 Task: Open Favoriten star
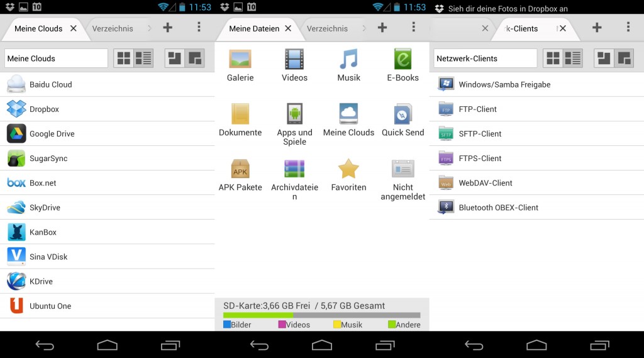(x=348, y=175)
